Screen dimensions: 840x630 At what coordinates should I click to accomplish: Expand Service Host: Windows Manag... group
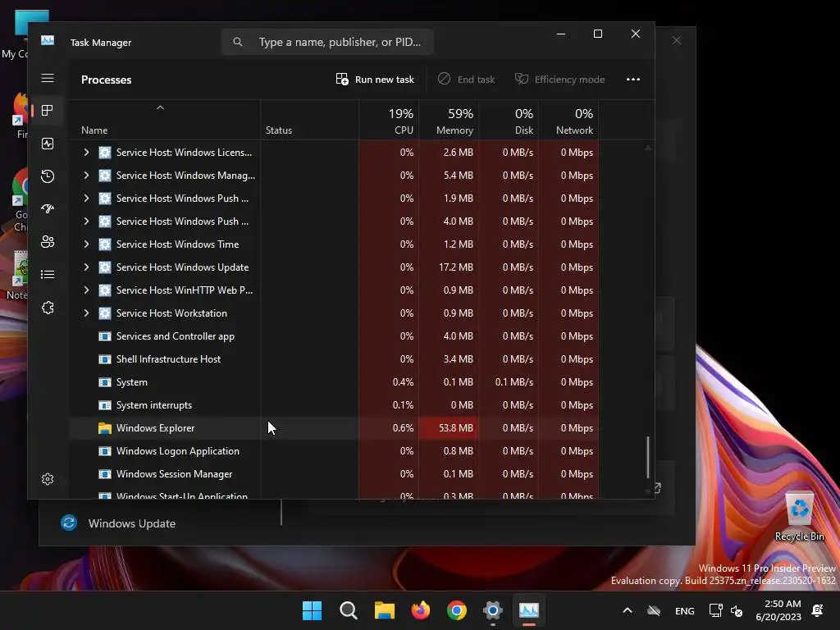tap(86, 176)
